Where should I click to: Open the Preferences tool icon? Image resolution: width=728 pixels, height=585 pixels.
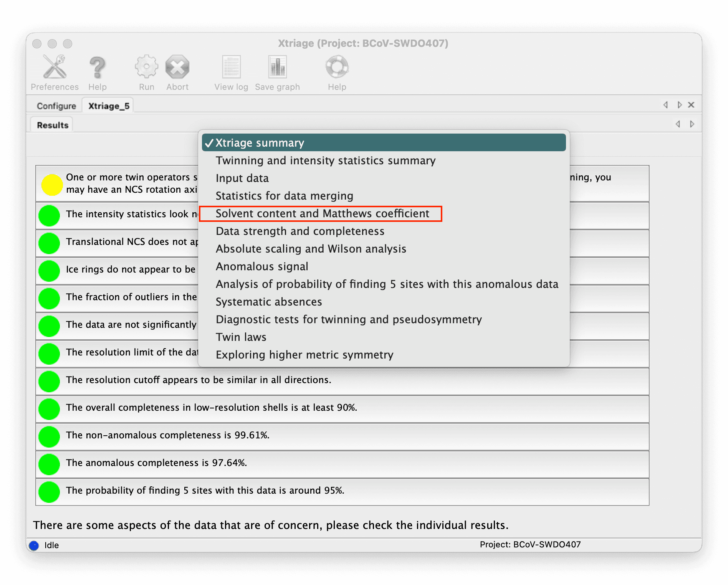point(55,67)
